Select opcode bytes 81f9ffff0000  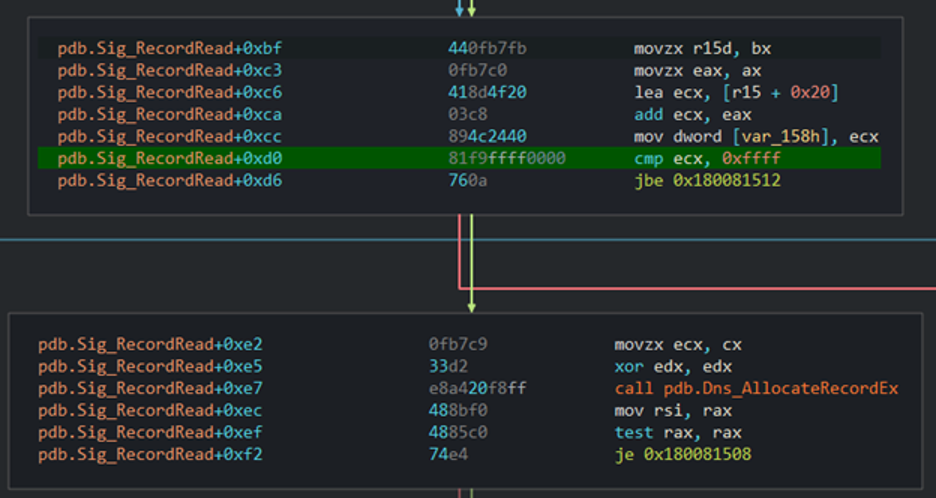click(x=507, y=159)
